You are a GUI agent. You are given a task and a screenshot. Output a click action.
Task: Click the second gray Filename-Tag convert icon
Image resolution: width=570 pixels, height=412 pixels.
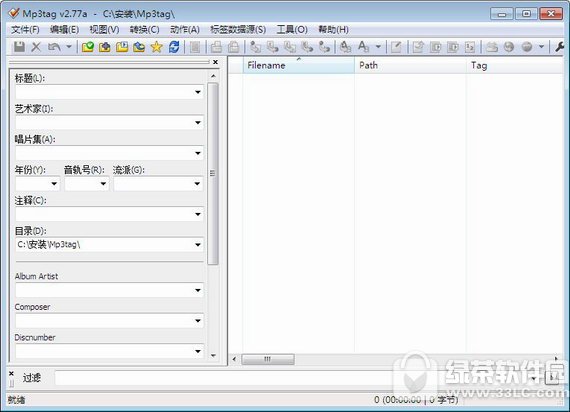coord(273,47)
